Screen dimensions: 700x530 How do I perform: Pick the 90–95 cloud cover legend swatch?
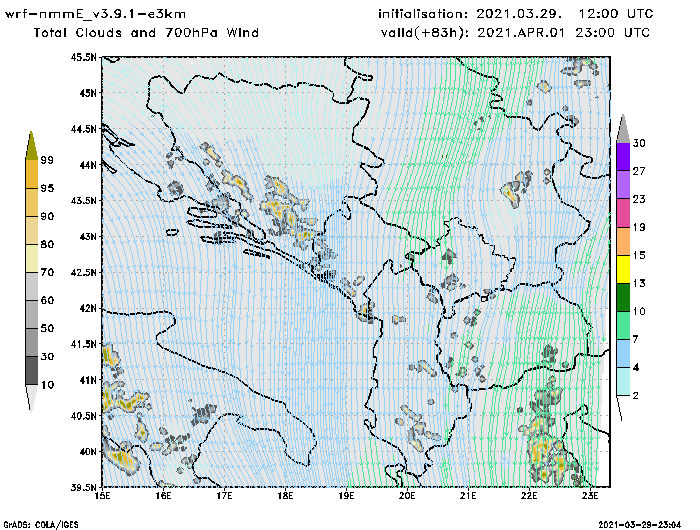click(x=32, y=202)
